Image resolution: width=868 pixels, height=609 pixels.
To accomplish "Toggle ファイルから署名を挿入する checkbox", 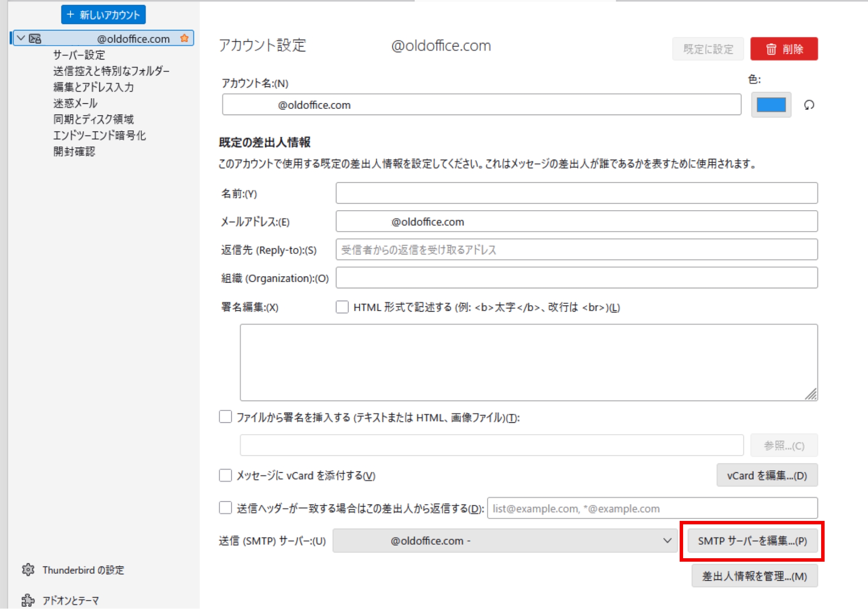I will pos(225,417).
